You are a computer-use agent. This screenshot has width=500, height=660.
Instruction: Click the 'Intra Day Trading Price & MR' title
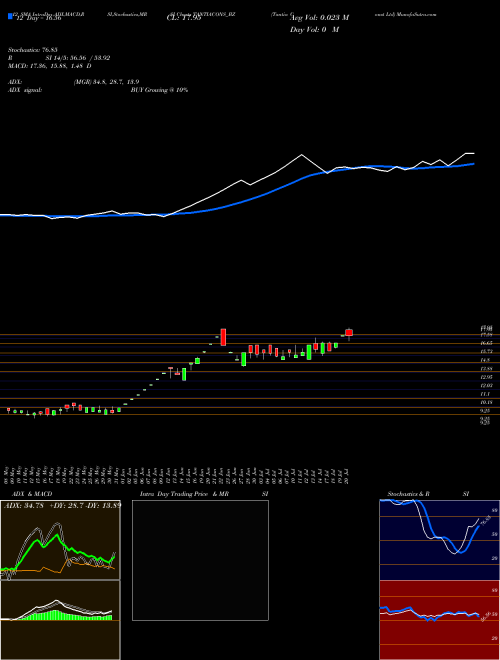(184, 494)
